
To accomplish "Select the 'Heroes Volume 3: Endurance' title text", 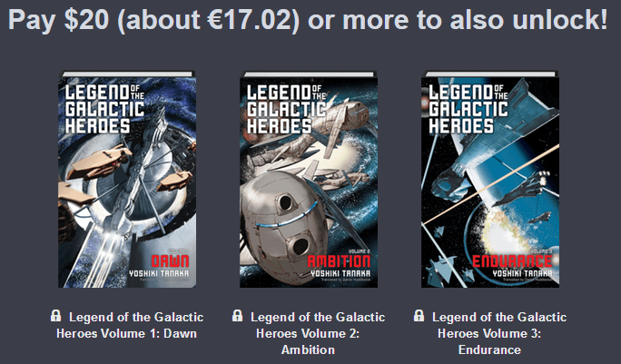I will pyautogui.click(x=490, y=333).
